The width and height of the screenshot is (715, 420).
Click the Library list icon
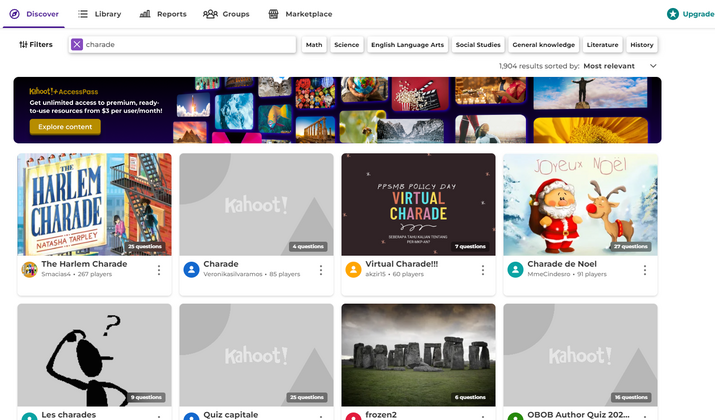tap(83, 14)
